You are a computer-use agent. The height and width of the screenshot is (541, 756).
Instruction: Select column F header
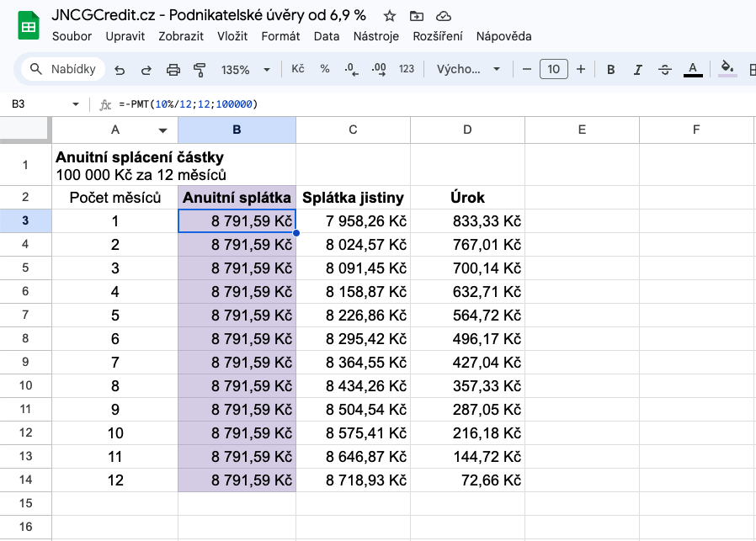click(696, 130)
